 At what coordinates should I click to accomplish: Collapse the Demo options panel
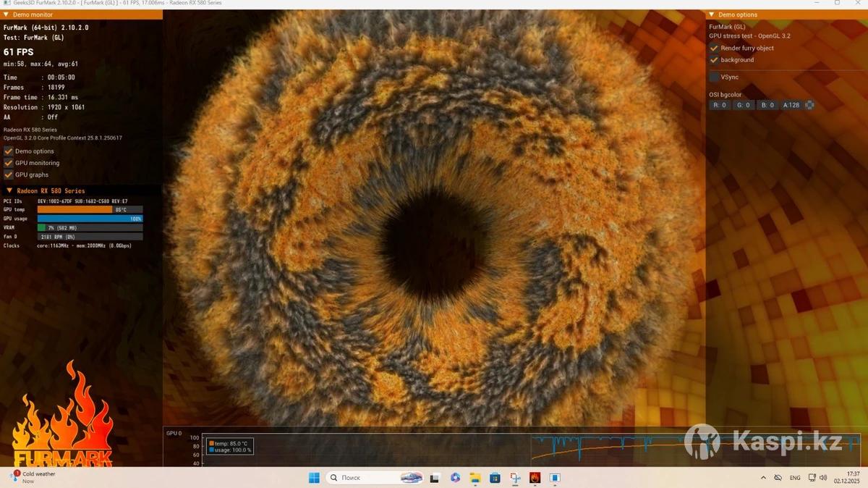click(x=711, y=14)
